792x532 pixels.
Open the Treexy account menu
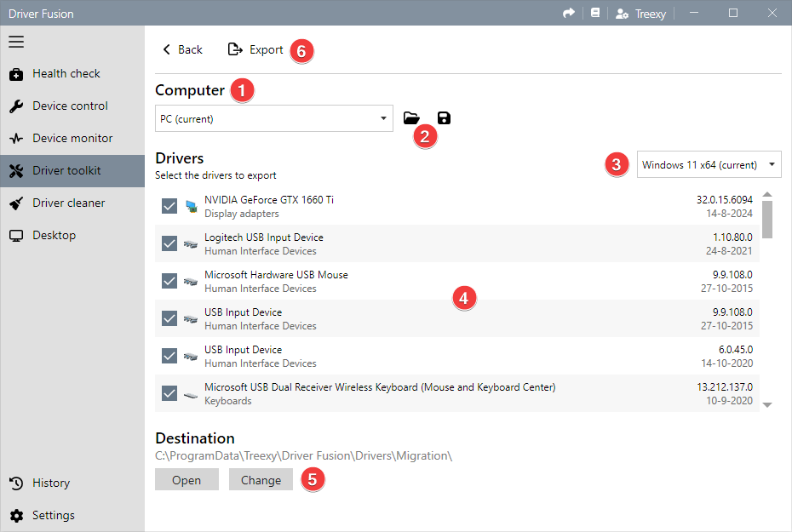click(x=640, y=14)
